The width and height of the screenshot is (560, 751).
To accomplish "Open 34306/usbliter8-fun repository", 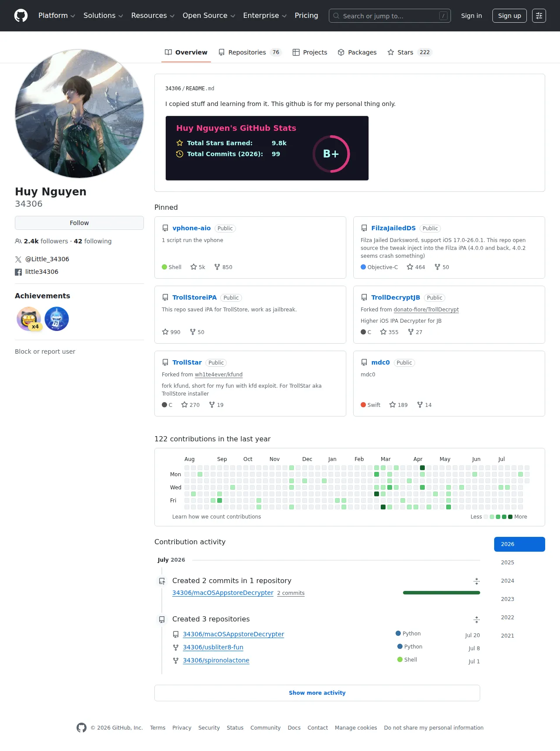I will 213,648.
